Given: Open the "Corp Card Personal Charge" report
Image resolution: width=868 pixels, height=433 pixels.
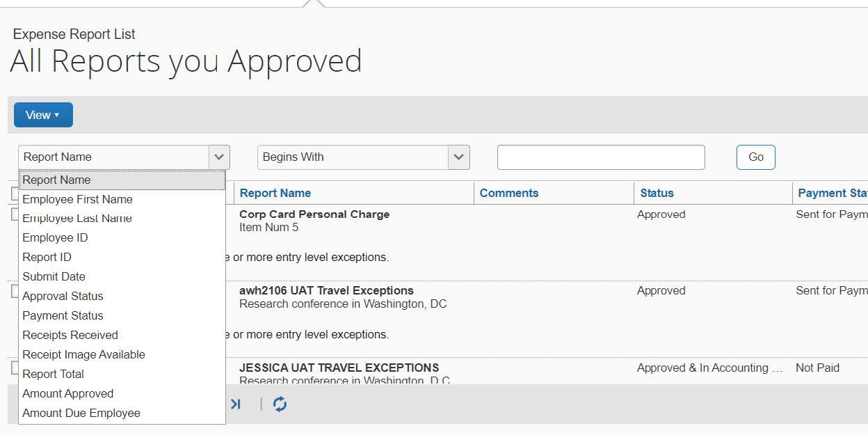Looking at the screenshot, I should pos(314,214).
